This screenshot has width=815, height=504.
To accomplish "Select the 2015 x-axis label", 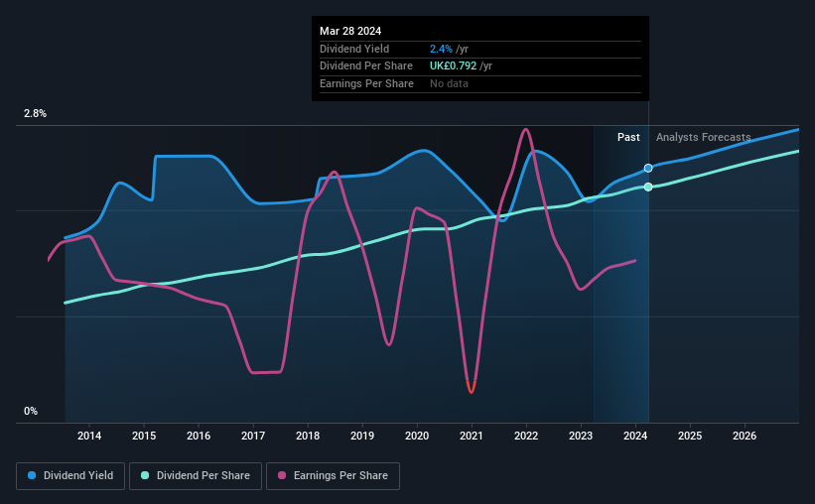I will tap(144, 436).
